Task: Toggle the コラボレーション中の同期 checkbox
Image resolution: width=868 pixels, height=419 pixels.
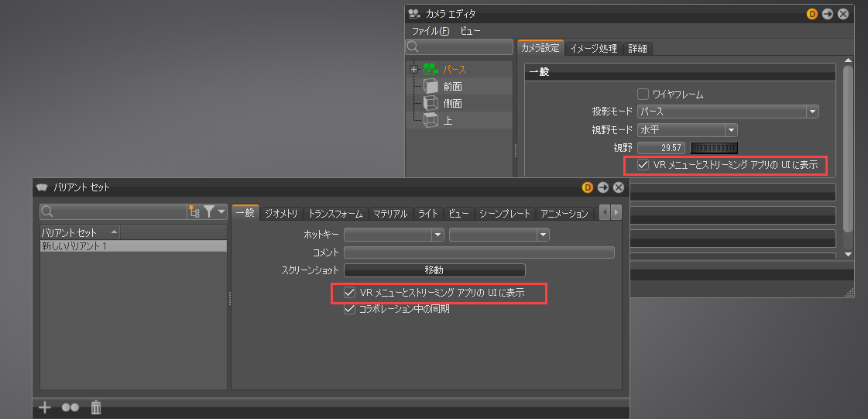Action: tap(350, 309)
